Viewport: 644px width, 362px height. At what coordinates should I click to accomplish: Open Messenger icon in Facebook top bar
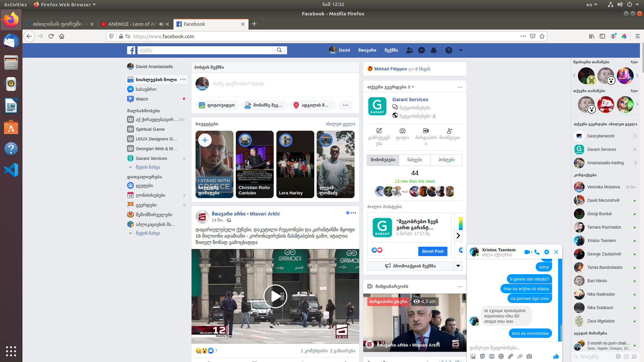coord(422,50)
